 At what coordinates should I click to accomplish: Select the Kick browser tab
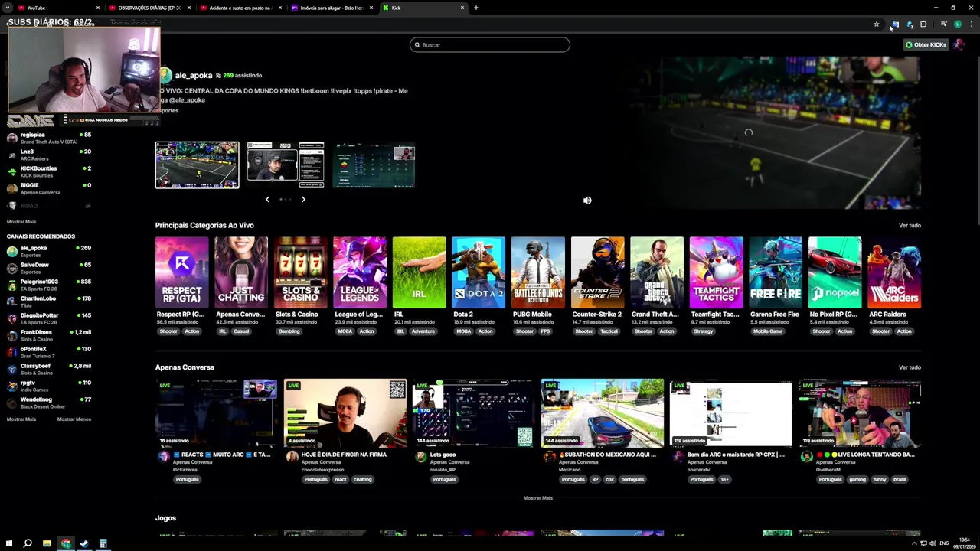click(x=423, y=8)
